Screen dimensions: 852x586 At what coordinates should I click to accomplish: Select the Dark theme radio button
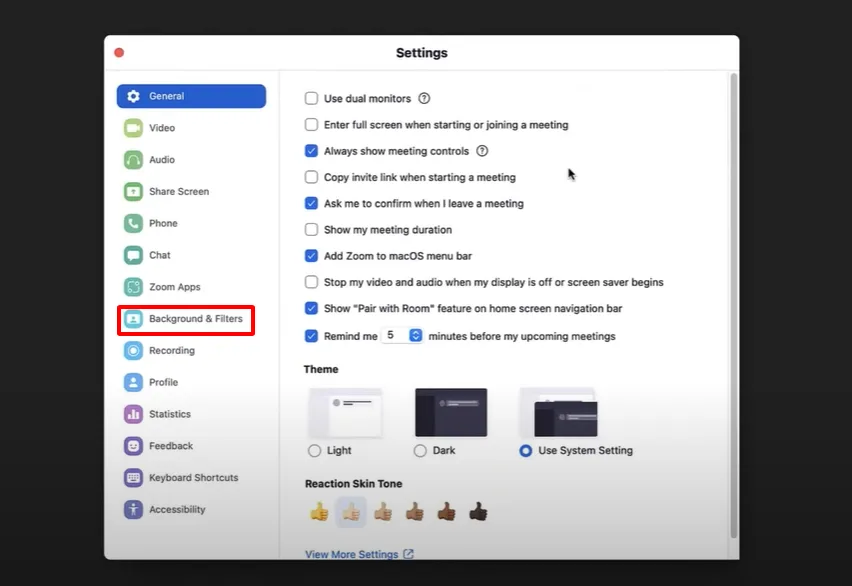[420, 451]
